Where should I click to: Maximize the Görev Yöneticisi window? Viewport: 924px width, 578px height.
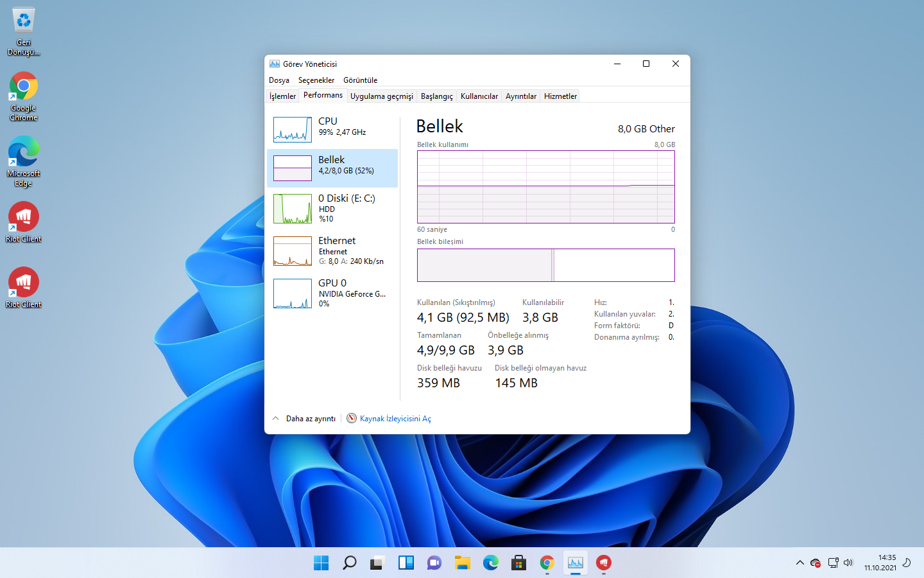(x=646, y=64)
